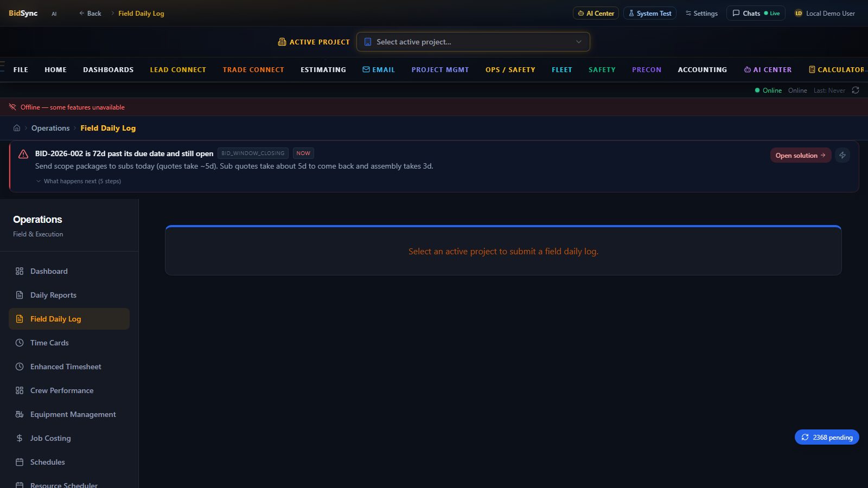Open the PRECON menu
This screenshot has width=868, height=488.
(x=647, y=69)
